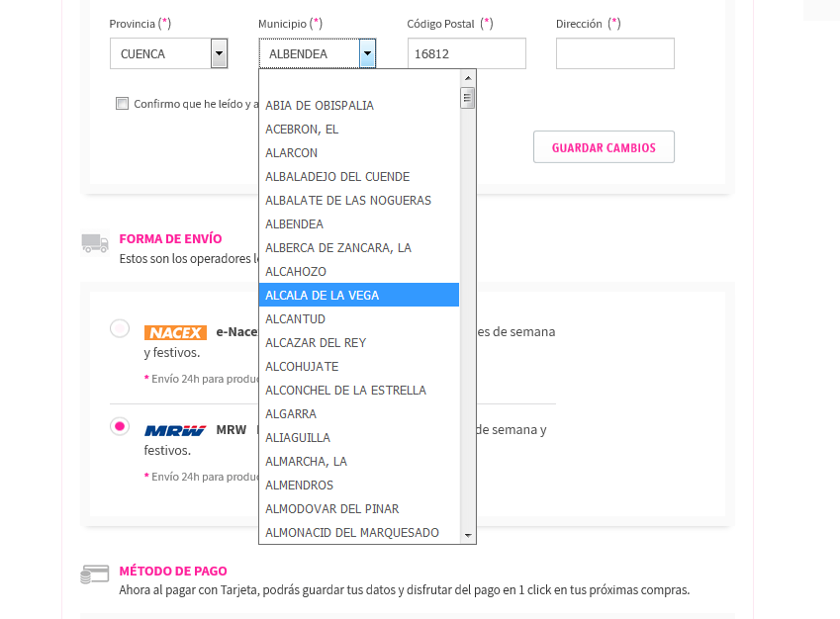Click the Código Postal field with 16812

(467, 53)
